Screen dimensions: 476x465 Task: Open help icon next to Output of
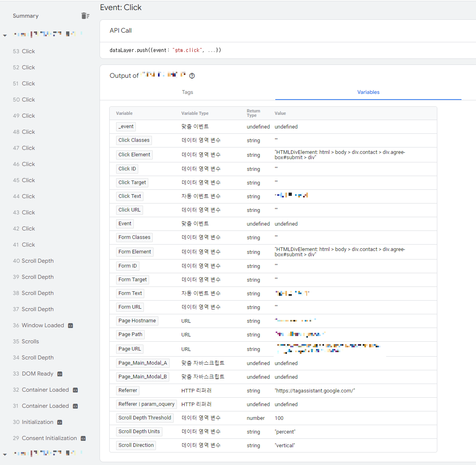[192, 76]
